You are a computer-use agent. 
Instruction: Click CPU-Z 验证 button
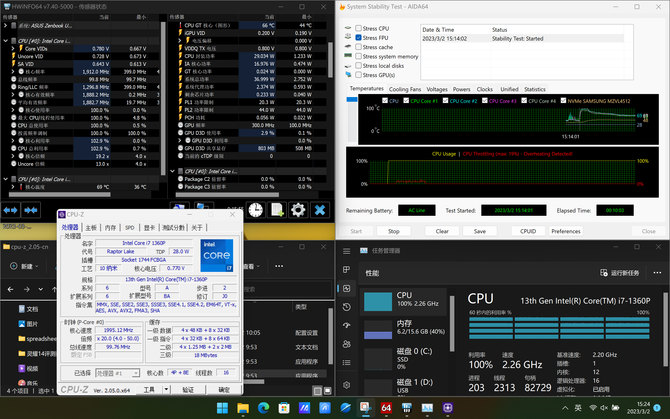pyautogui.click(x=188, y=390)
